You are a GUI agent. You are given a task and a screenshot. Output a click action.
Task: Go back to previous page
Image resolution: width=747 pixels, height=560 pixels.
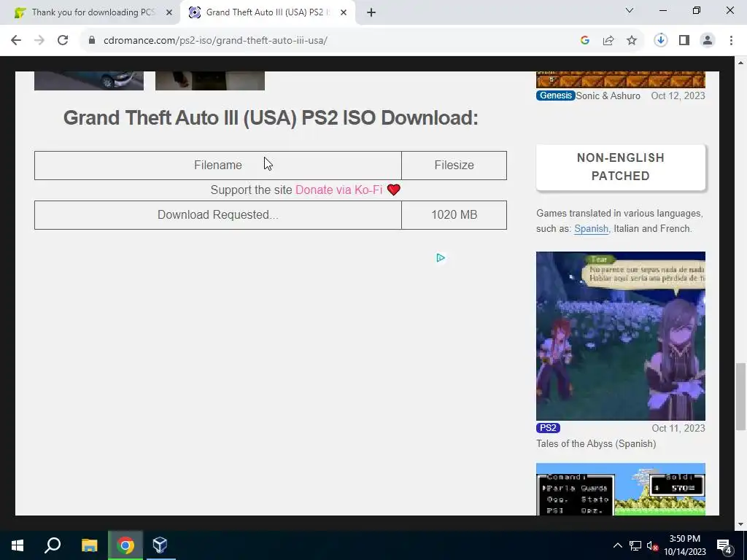pos(16,41)
